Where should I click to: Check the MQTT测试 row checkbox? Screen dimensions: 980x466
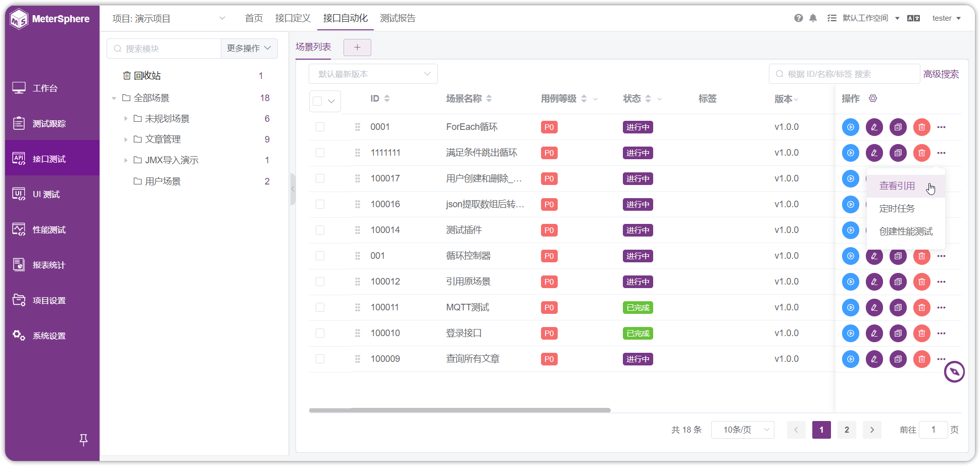click(x=320, y=307)
